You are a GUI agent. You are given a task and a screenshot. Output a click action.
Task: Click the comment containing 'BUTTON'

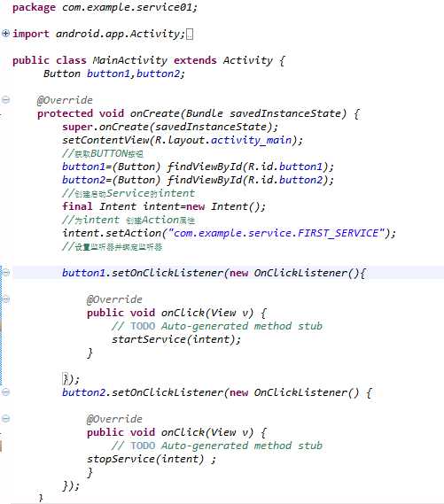(103, 153)
